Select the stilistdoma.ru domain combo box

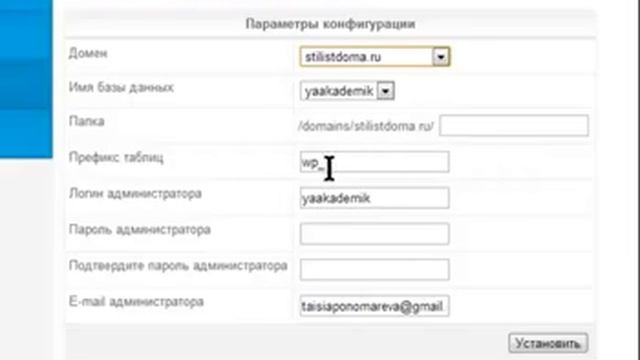pos(375,57)
